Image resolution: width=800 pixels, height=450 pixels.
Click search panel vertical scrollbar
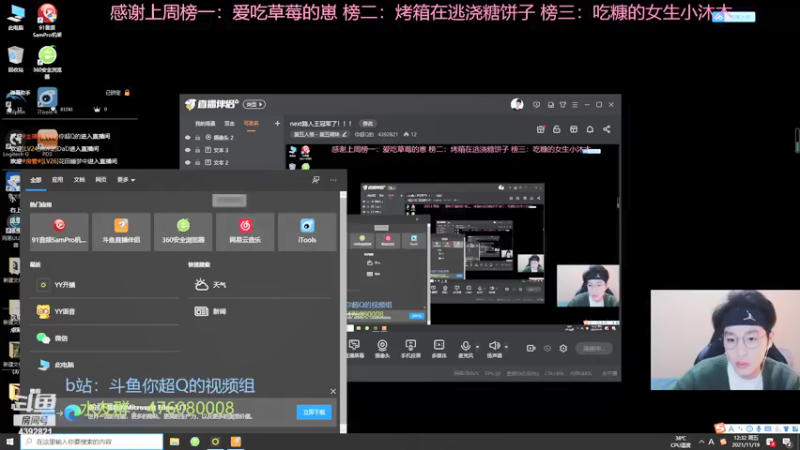tap(343, 312)
